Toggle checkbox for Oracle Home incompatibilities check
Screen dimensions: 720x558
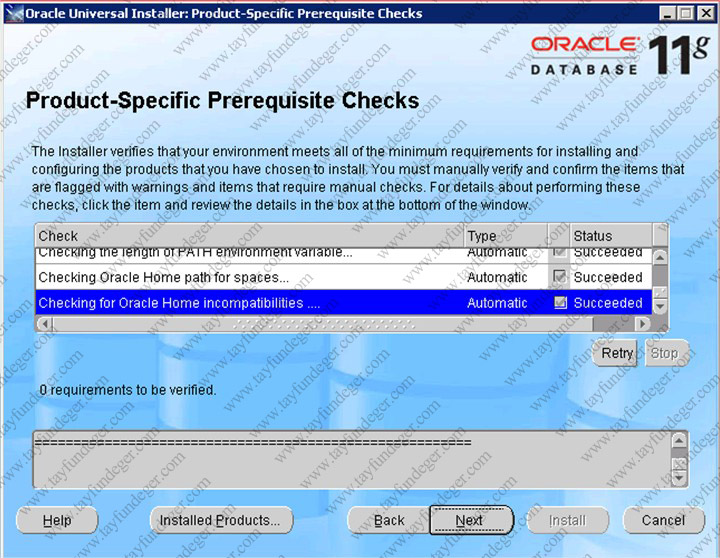click(x=560, y=302)
